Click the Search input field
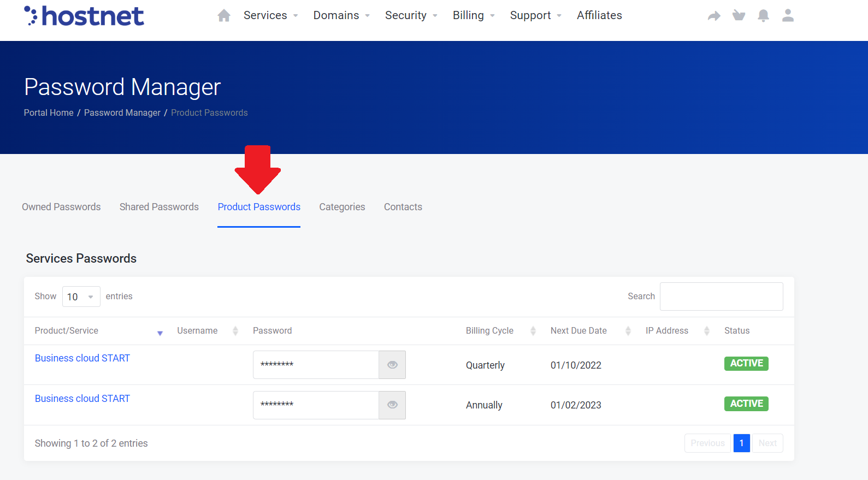This screenshot has width=868, height=480. (721, 297)
